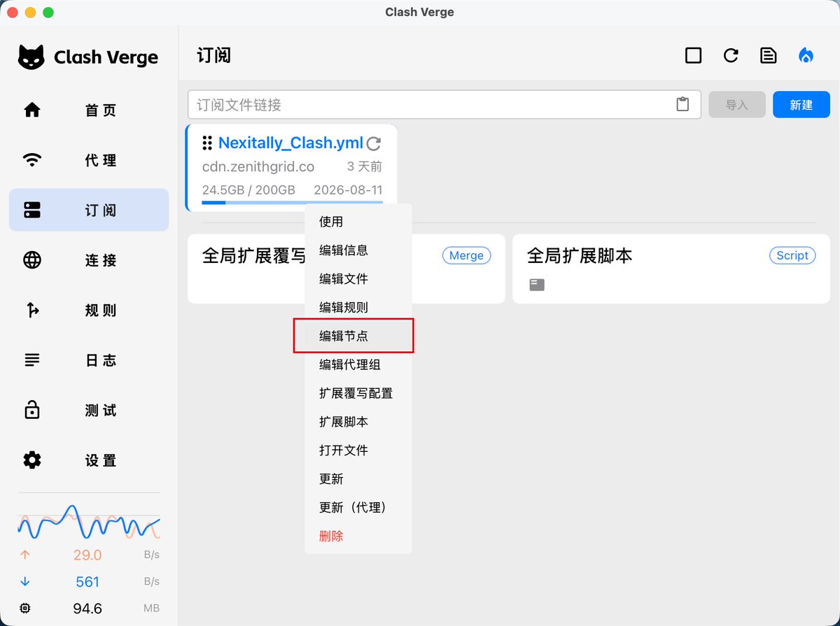Select the 订阅 sidebar item

point(89,210)
